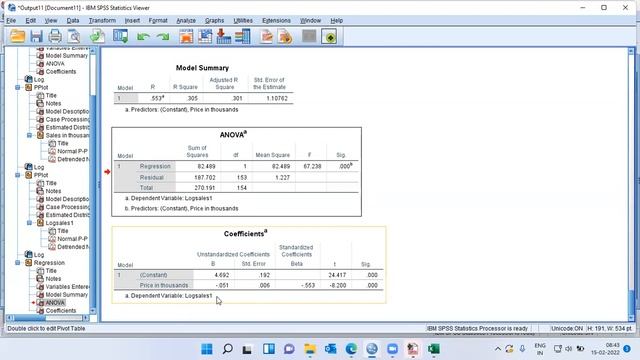The width and height of the screenshot is (640, 360).
Task: Open the File menu
Action: pyautogui.click(x=11, y=20)
